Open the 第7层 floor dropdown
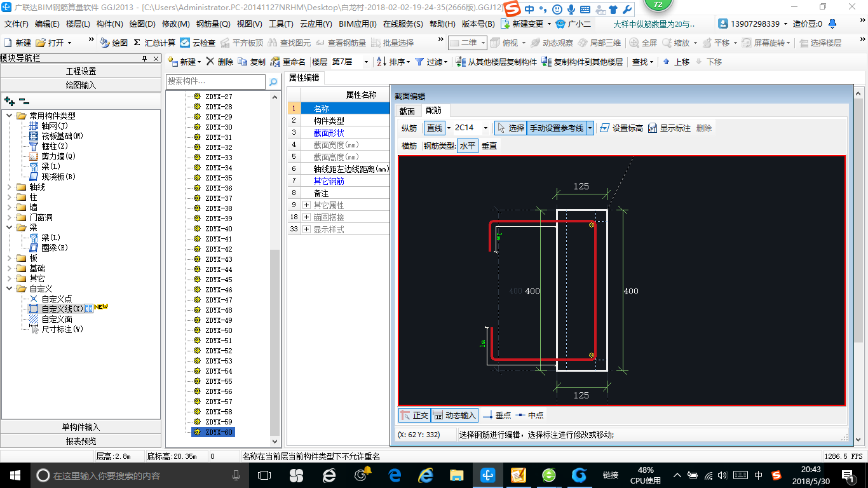 point(366,62)
